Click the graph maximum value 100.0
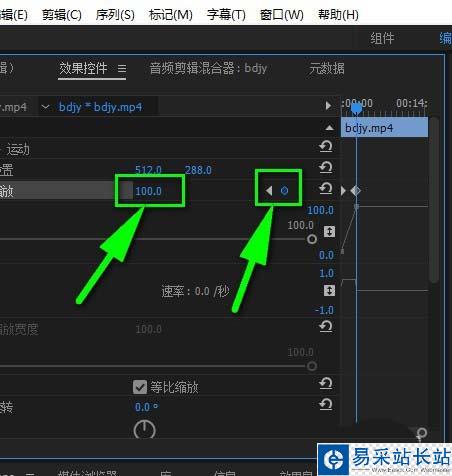Image resolution: width=452 pixels, height=476 pixels. pyautogui.click(x=320, y=210)
